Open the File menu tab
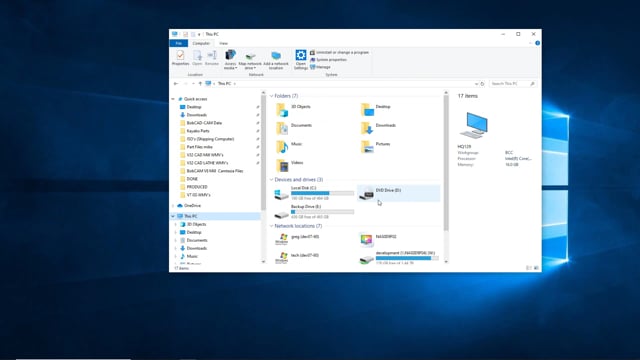 (x=178, y=43)
